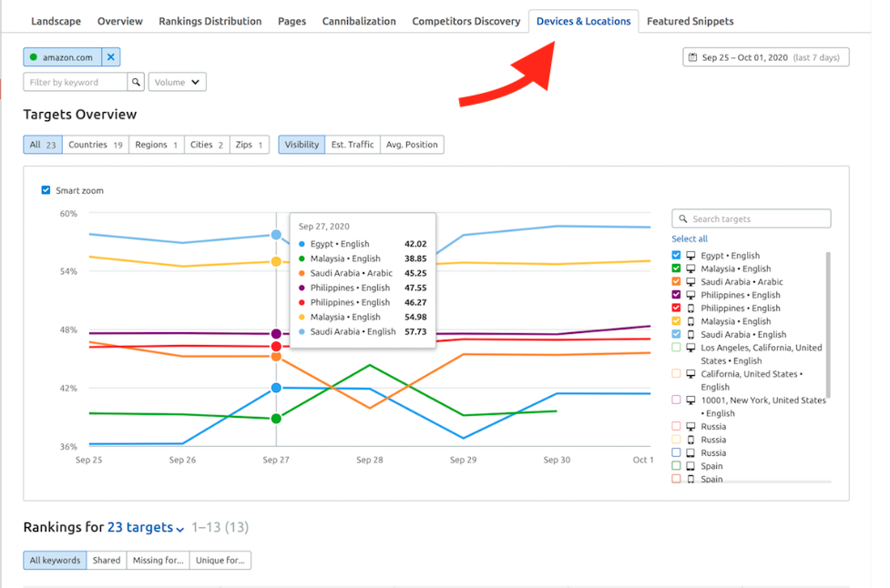The width and height of the screenshot is (890, 588).
Task: Click the Select all link
Action: [x=690, y=238]
